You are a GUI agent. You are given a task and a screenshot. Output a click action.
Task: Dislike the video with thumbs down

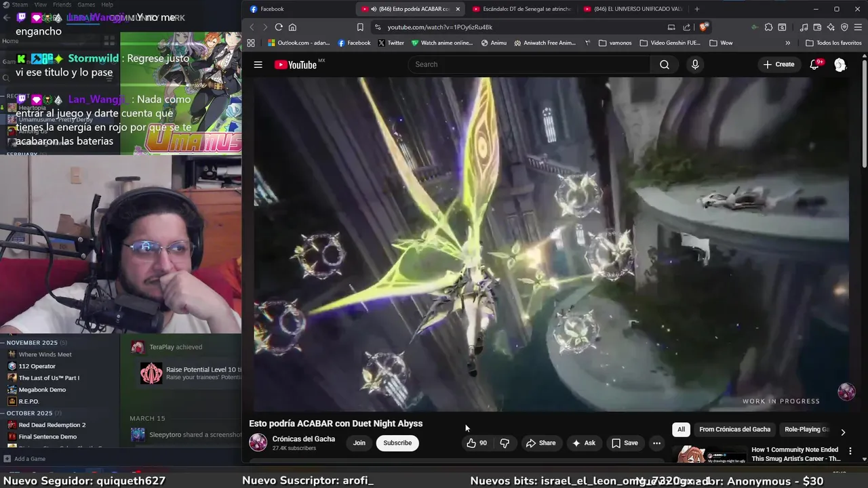(505, 443)
